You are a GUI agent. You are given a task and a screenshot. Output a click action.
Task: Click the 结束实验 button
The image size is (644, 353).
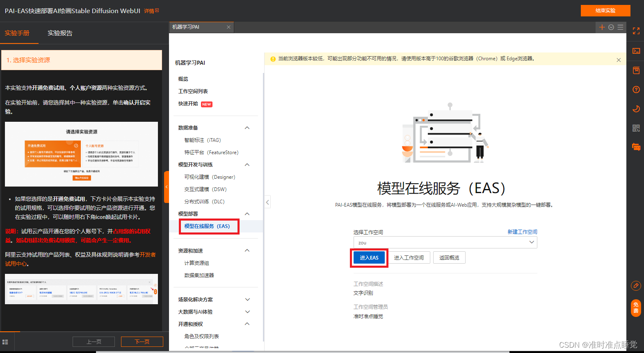(x=605, y=11)
